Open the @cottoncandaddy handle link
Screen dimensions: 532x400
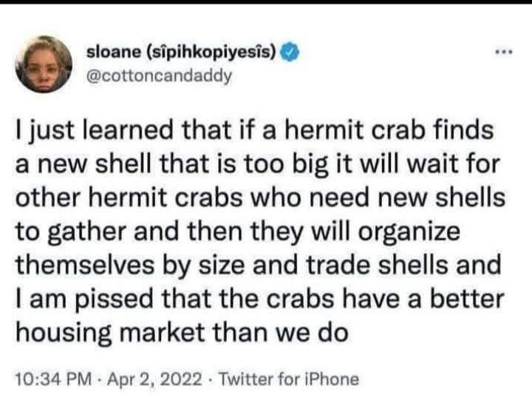(x=159, y=76)
